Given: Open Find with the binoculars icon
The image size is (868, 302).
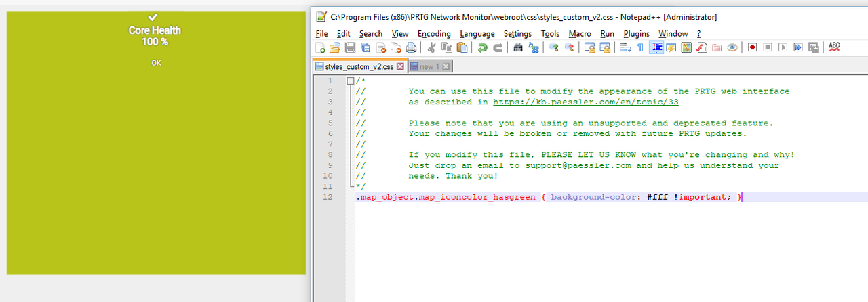Looking at the screenshot, I should [518, 47].
